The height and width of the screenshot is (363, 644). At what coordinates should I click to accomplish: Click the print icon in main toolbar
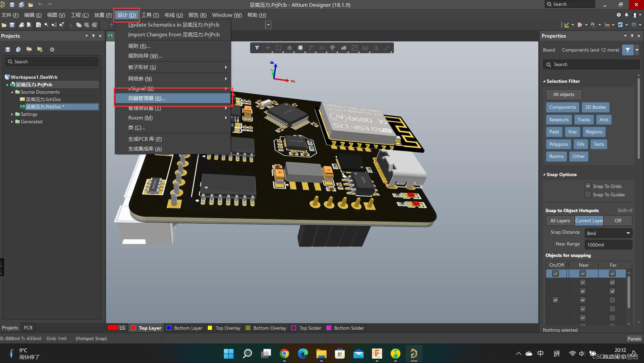tap(22, 25)
